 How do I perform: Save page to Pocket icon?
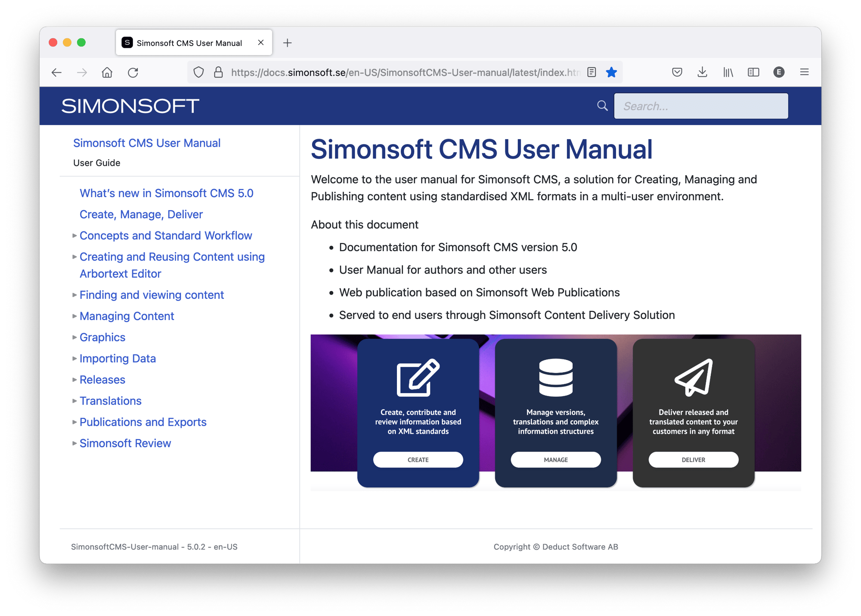677,72
